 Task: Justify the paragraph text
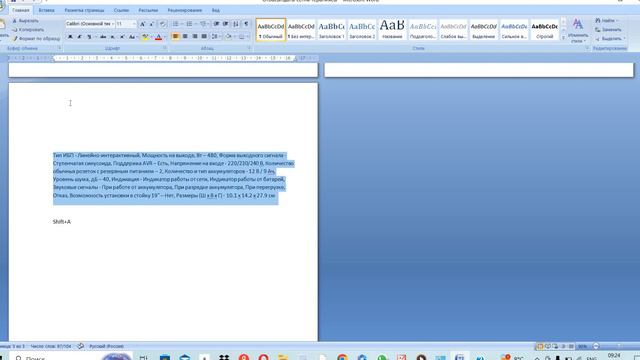[204, 37]
